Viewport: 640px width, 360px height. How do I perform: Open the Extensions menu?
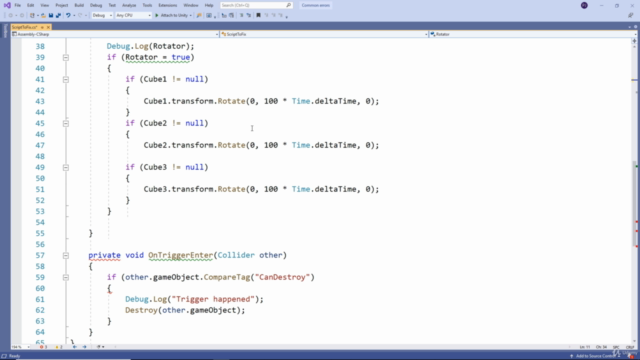point(168,5)
